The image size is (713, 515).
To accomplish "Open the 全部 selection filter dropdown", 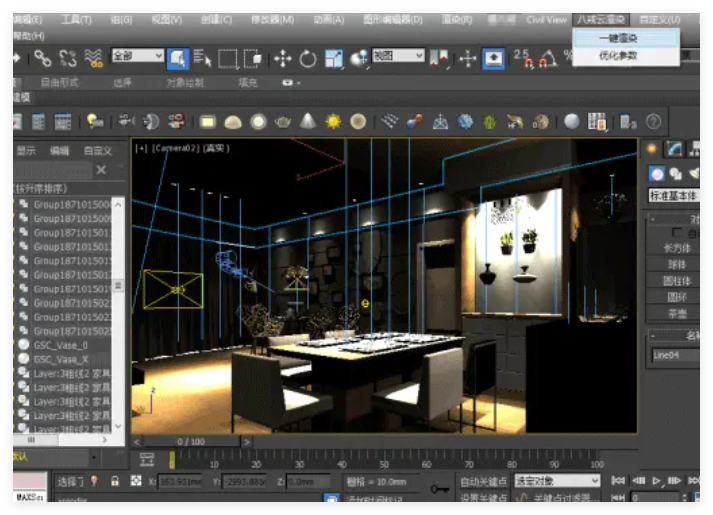I will coord(138,55).
